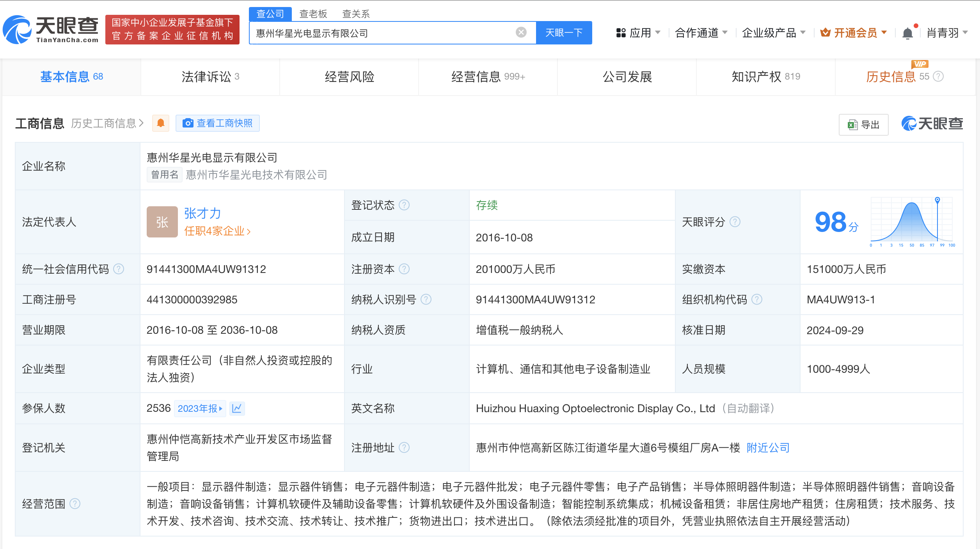Click credit code value beside 统一社会信用代码

coord(206,269)
